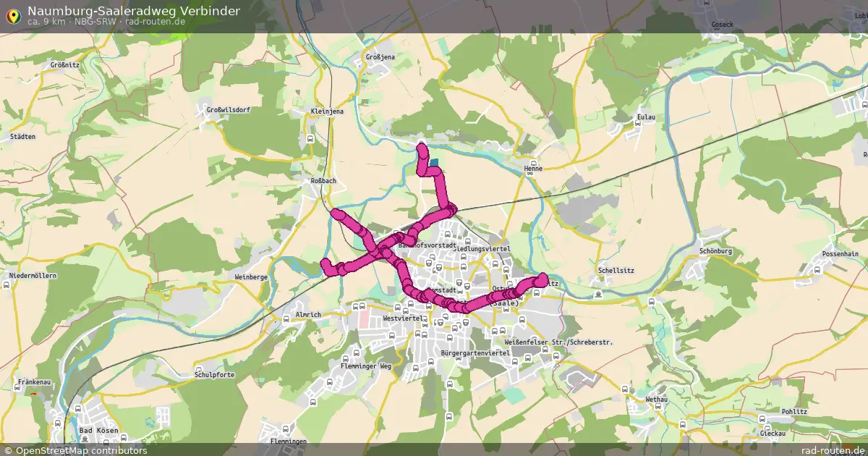Click the Almrich district label
Viewport: 868px width, 456px height.
point(308,315)
